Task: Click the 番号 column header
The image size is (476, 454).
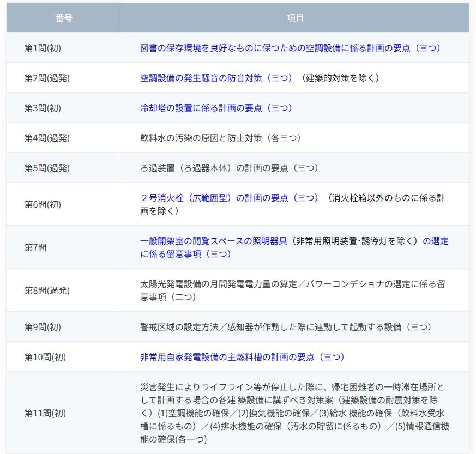Action: (64, 18)
